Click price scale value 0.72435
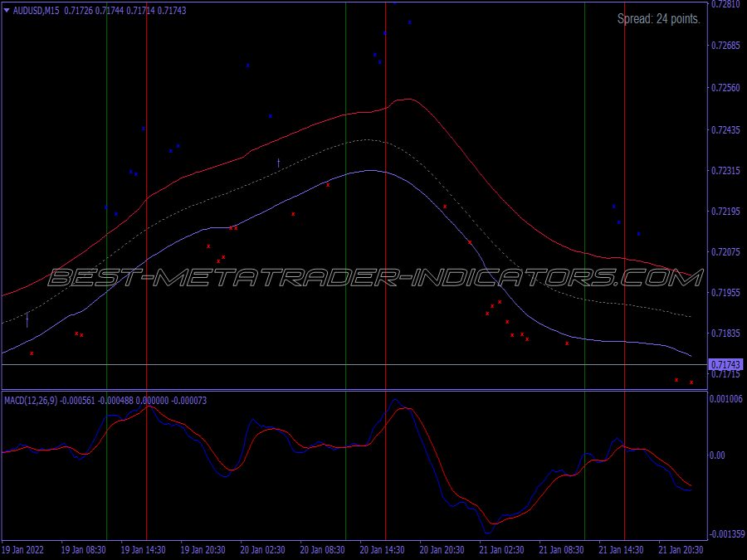 [x=726, y=130]
